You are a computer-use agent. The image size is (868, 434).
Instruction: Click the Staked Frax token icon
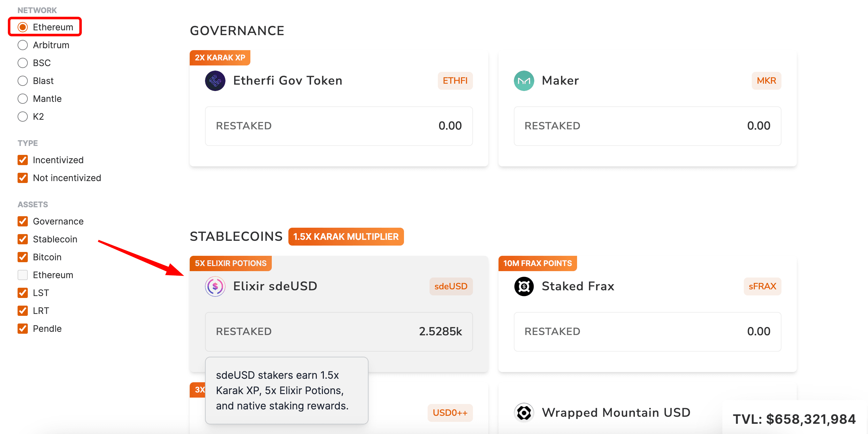click(524, 286)
